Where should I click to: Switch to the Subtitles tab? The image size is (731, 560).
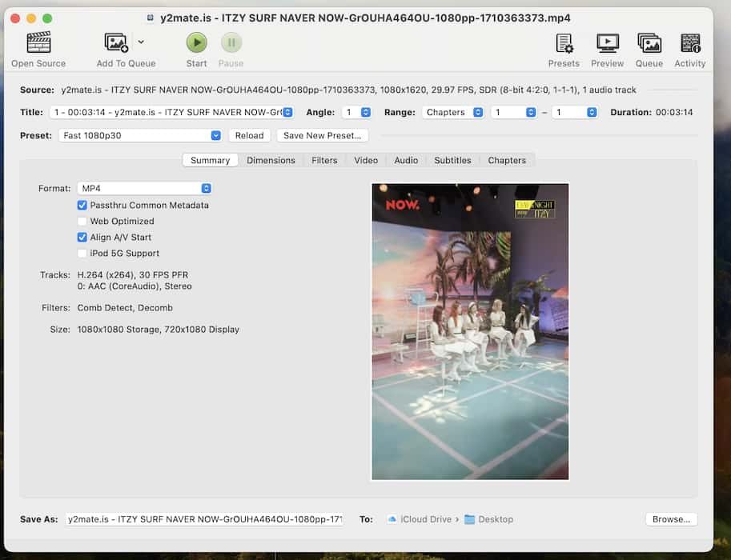452,160
